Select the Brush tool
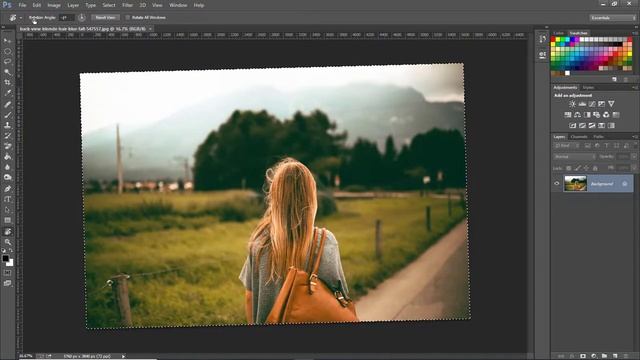 click(7, 115)
